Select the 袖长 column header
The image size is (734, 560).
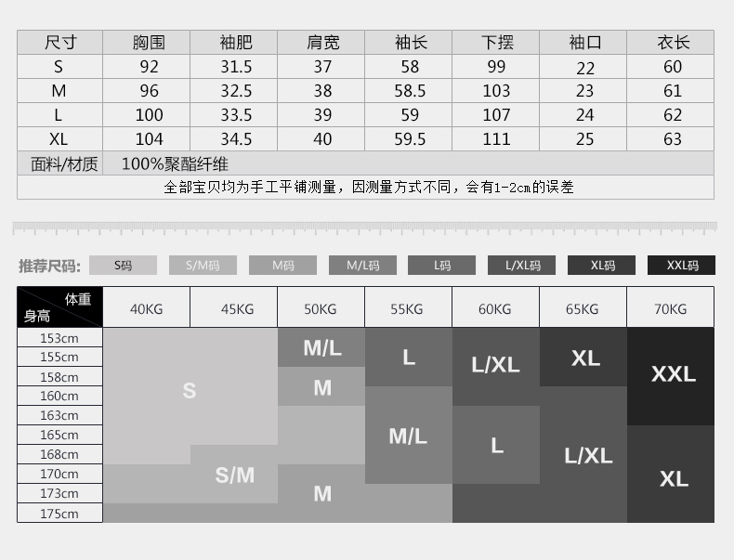(x=410, y=43)
